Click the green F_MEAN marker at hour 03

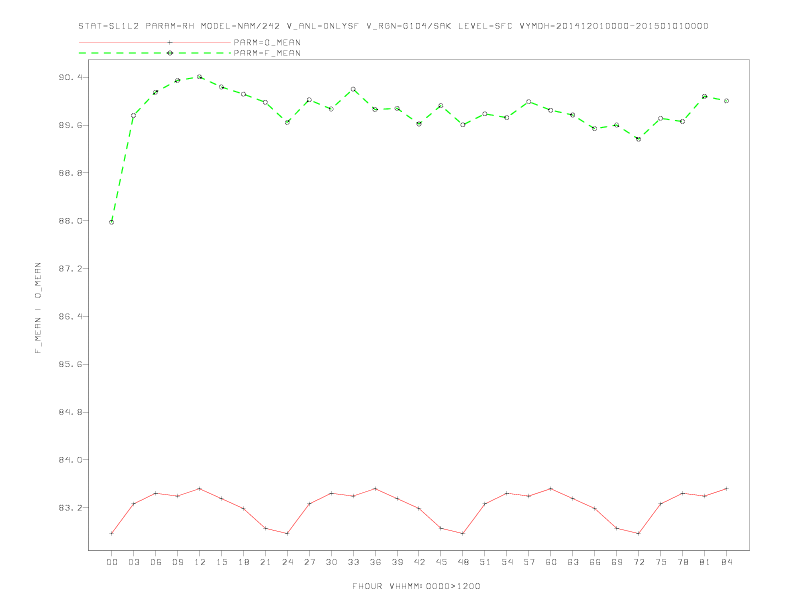click(133, 116)
